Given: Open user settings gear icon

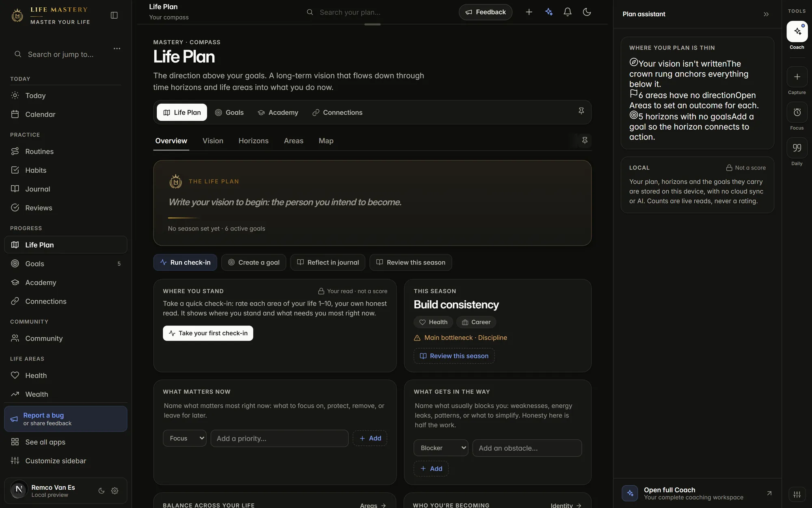Looking at the screenshot, I should [x=115, y=491].
